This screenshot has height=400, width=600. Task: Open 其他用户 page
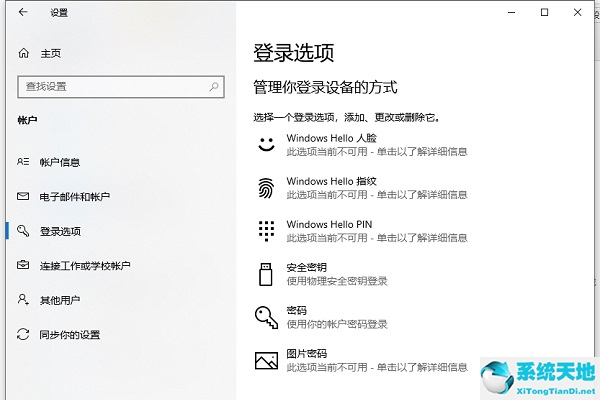pyautogui.click(x=60, y=300)
